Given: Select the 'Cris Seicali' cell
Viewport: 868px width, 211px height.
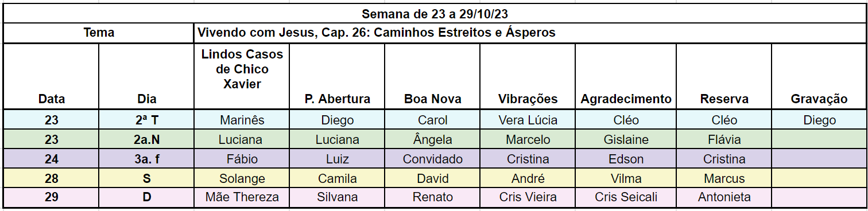Looking at the screenshot, I should 626,197.
